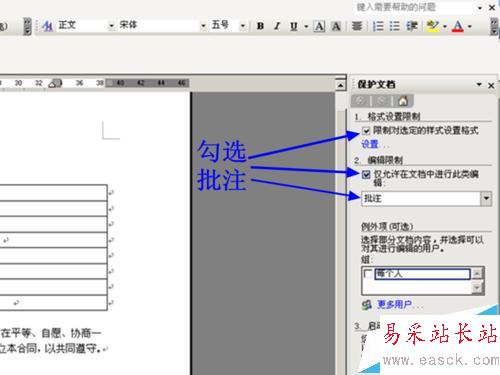Screen dimensions: 500x375
Task: Apply the yellow highlight pen
Action: click(x=433, y=26)
